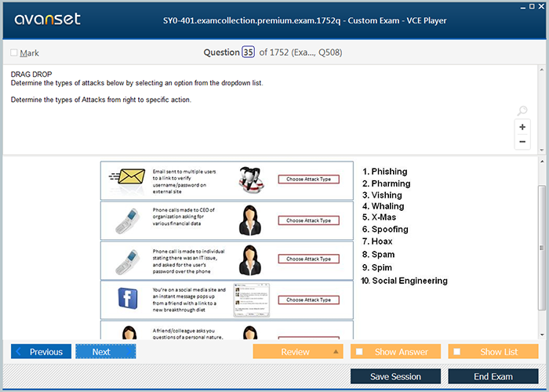The height and width of the screenshot is (392, 549).
Task: Go to the Next question
Action: coord(105,352)
